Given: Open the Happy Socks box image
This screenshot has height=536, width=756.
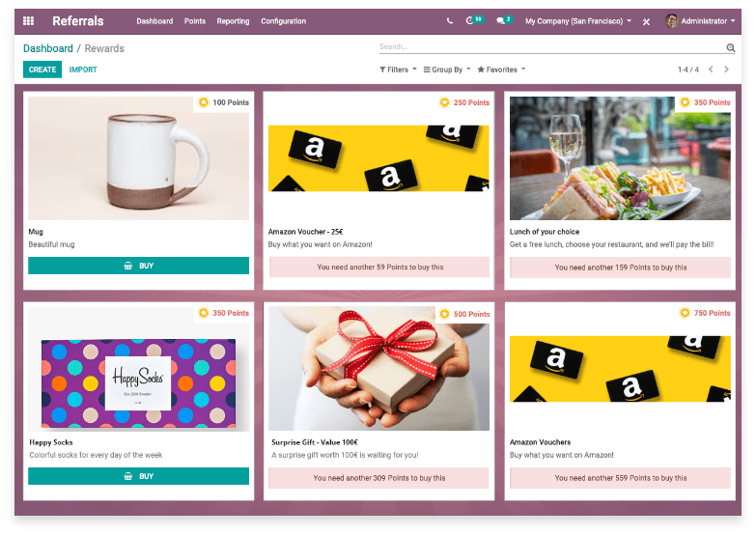Looking at the screenshot, I should click(138, 383).
